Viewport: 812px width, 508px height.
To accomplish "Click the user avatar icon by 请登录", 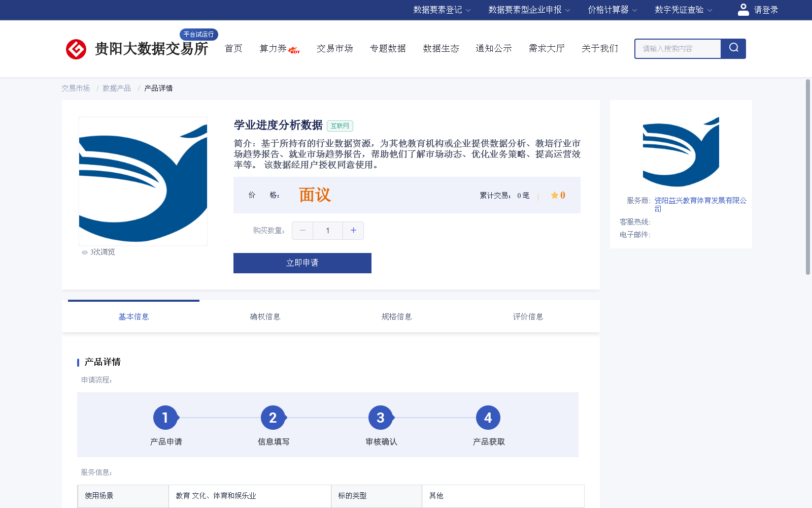I will coord(743,10).
